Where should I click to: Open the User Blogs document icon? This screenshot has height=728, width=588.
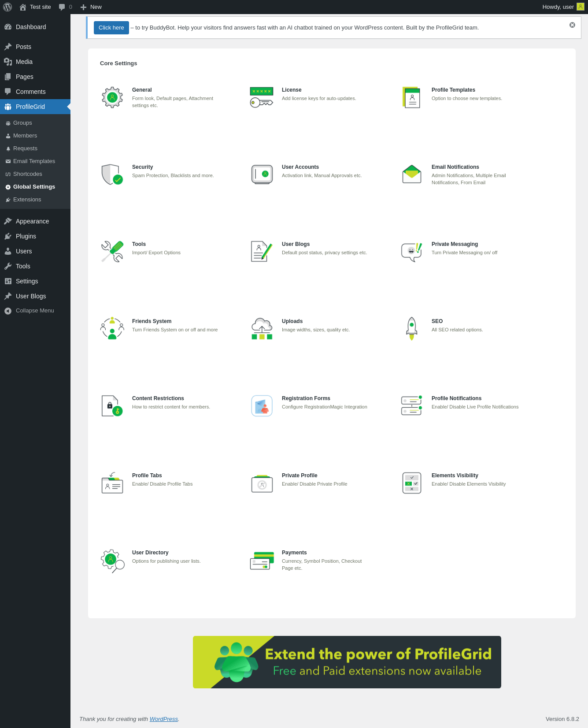click(262, 252)
